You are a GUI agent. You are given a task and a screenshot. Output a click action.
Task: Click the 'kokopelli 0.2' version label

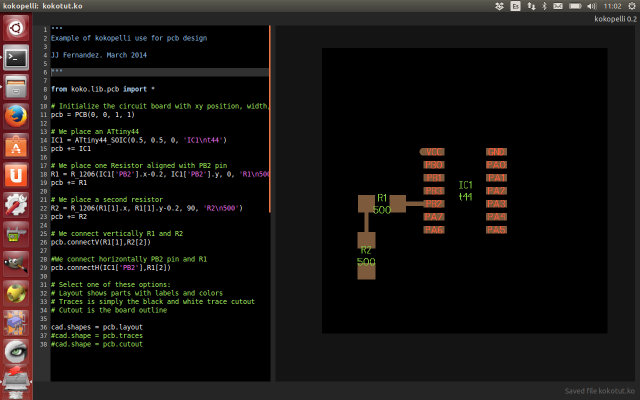coord(615,19)
